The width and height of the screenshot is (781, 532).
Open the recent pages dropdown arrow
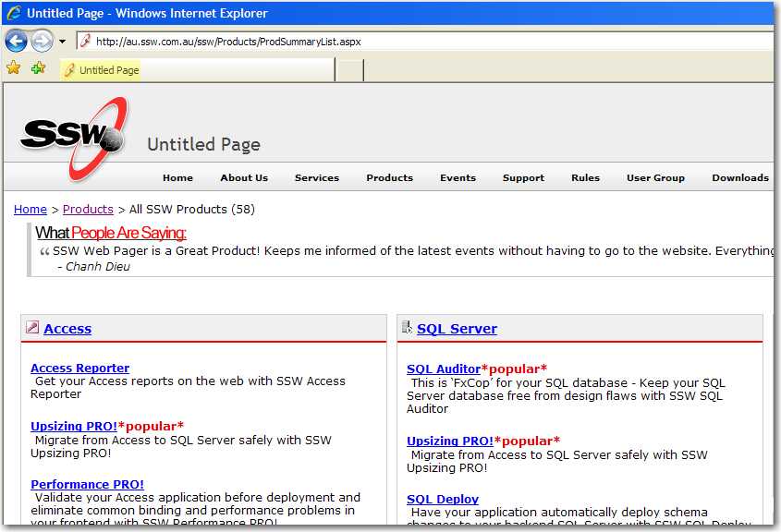[62, 42]
